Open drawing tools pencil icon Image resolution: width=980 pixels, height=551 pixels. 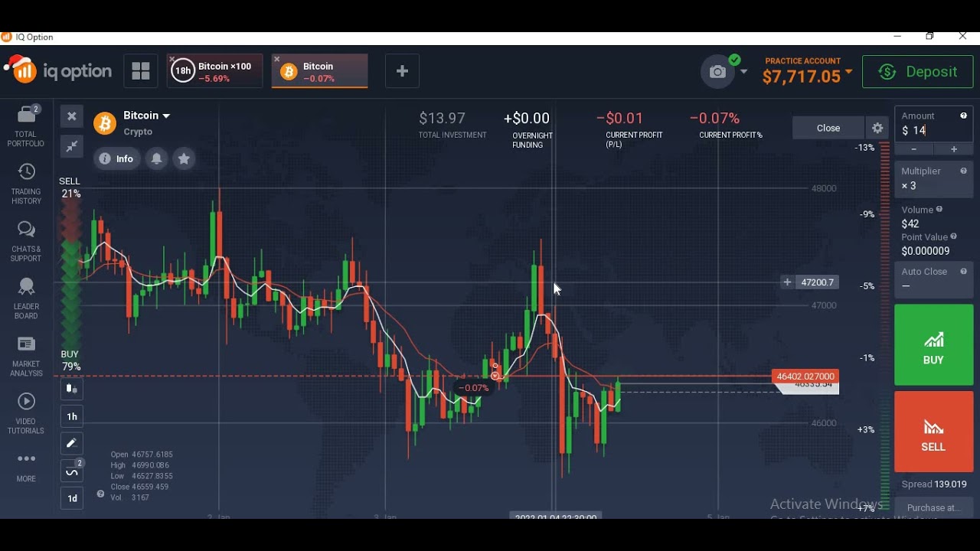coord(72,443)
